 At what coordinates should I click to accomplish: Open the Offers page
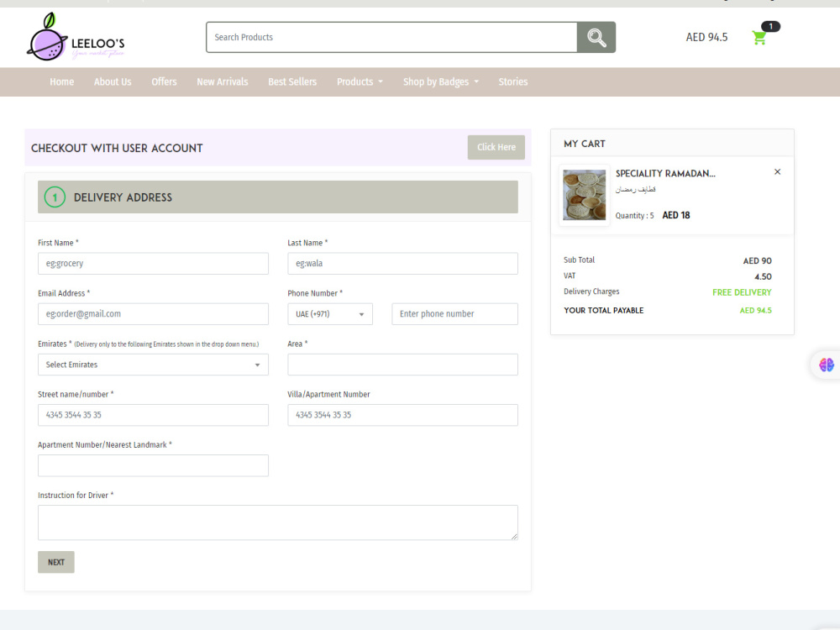(164, 82)
